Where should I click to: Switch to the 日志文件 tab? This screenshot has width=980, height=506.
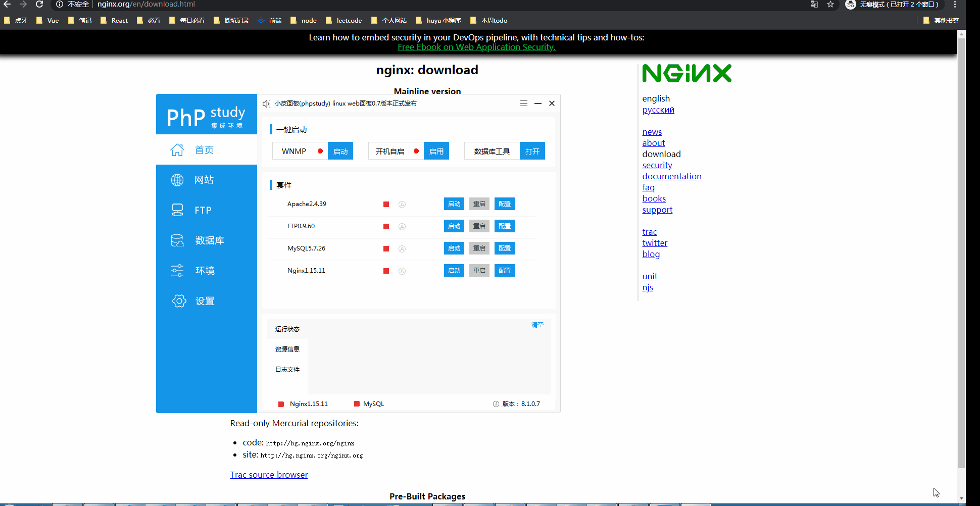287,369
